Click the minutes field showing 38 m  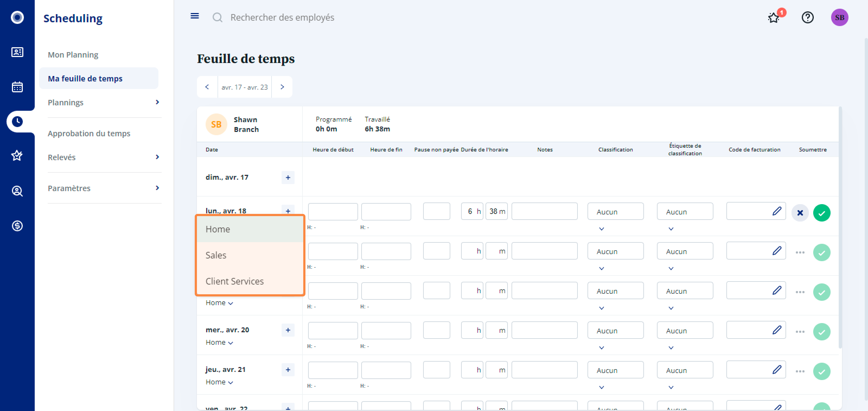click(496, 211)
